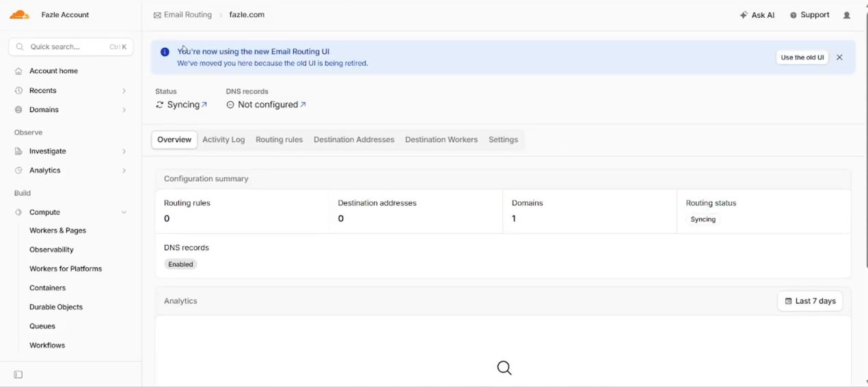Click the Domains globe icon
868x387 pixels.
(18, 109)
